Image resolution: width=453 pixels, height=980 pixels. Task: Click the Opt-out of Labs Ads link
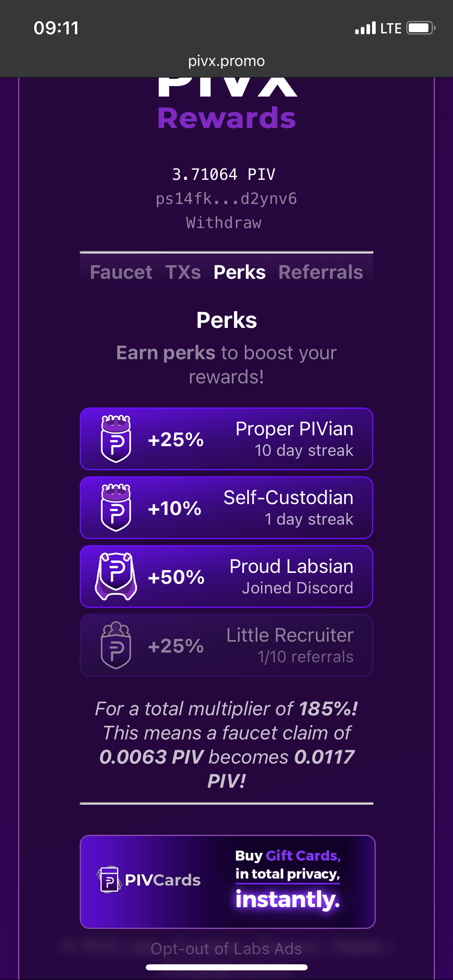click(x=226, y=949)
